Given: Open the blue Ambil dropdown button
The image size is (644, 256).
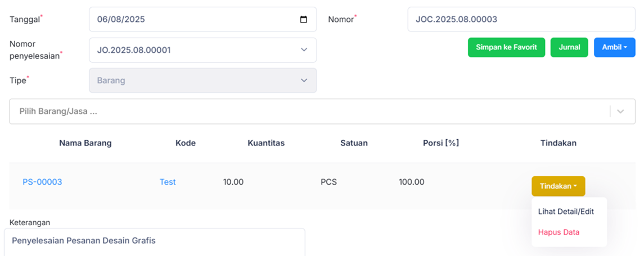Looking at the screenshot, I should (614, 48).
